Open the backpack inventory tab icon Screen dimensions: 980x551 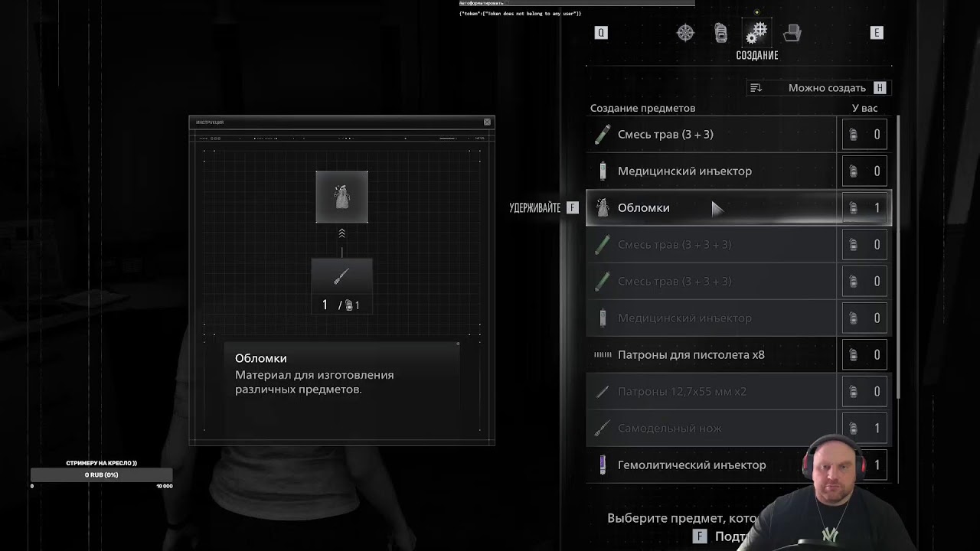tap(720, 33)
